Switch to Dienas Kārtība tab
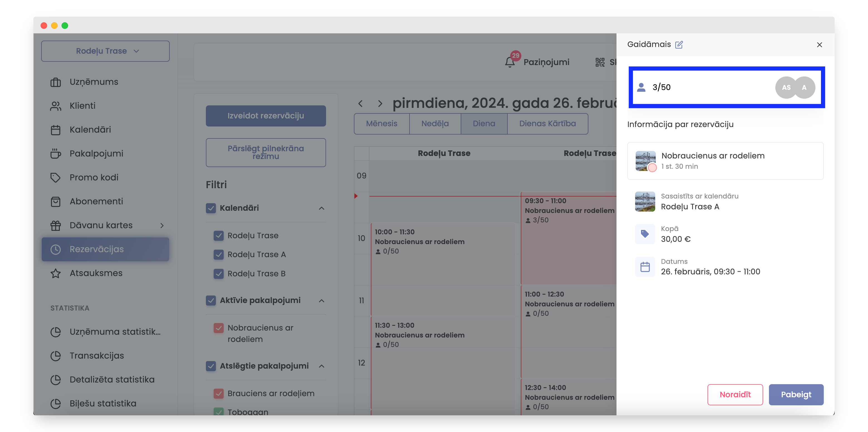 (x=547, y=124)
